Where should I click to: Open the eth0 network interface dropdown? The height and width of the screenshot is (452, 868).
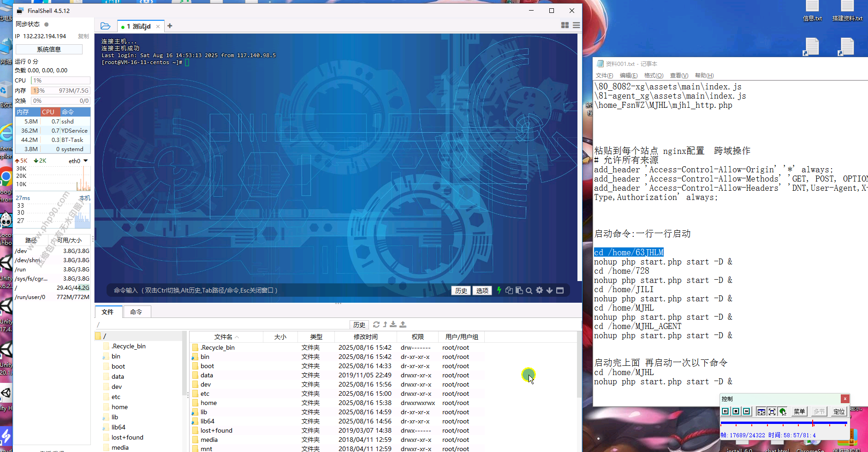pos(85,161)
